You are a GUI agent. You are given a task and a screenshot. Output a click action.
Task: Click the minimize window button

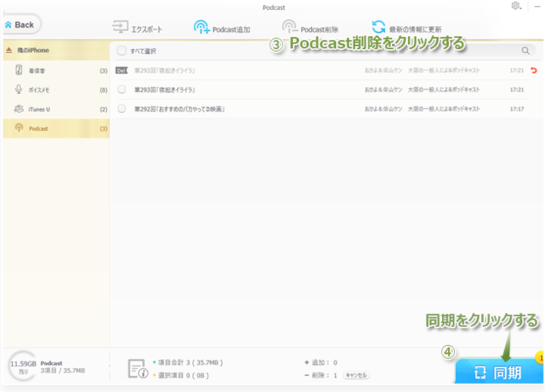(x=537, y=6)
